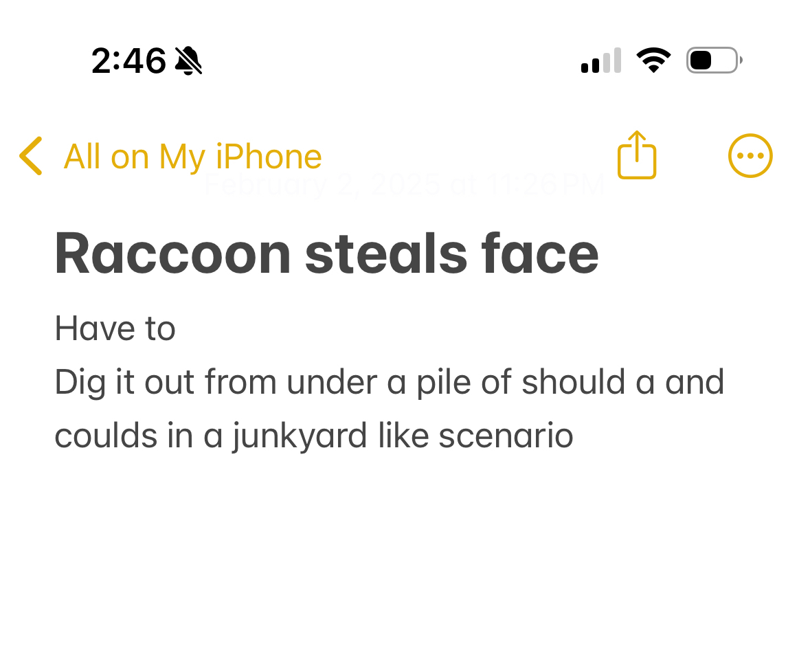The image size is (810, 672).
Task: Click the line starting 'coulds in a'
Action: (313, 436)
